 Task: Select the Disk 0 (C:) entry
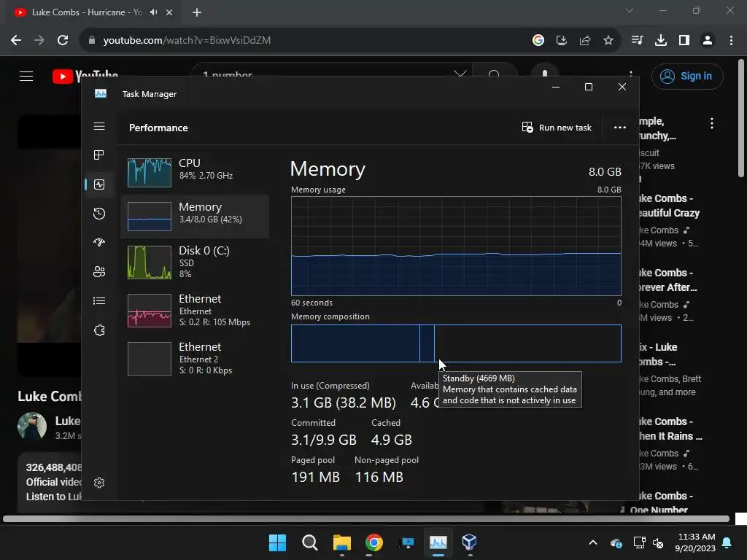[x=195, y=262]
